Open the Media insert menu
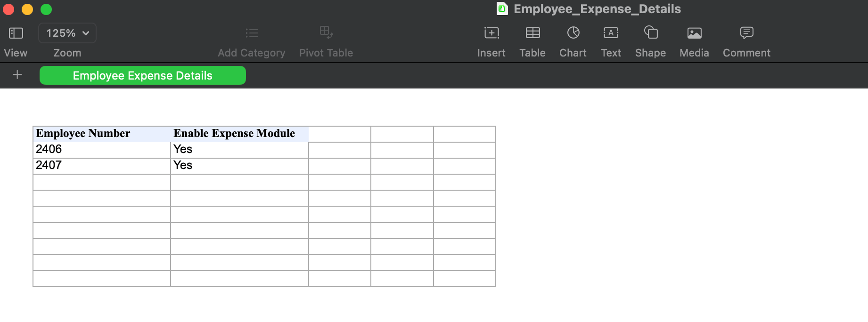The width and height of the screenshot is (868, 322). click(694, 33)
